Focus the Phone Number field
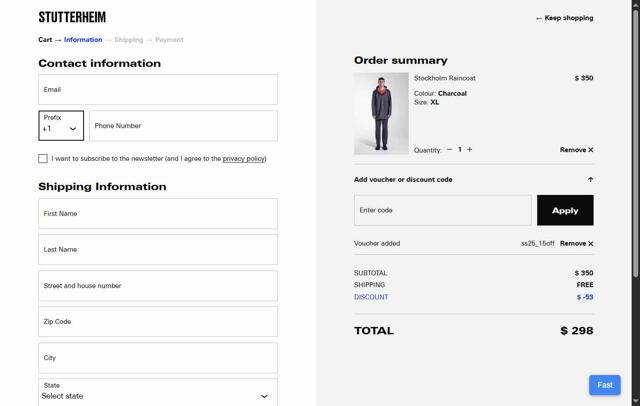Screen dimensions: 640x406 pos(183,126)
